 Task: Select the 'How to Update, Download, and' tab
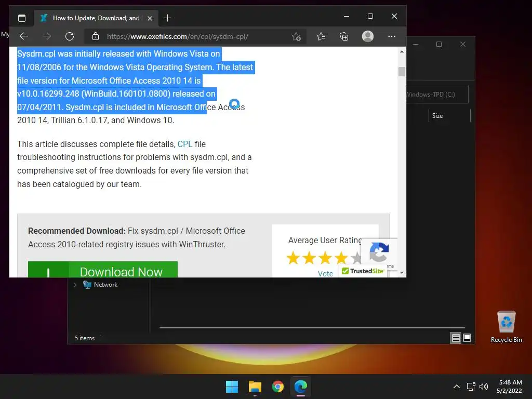point(96,18)
